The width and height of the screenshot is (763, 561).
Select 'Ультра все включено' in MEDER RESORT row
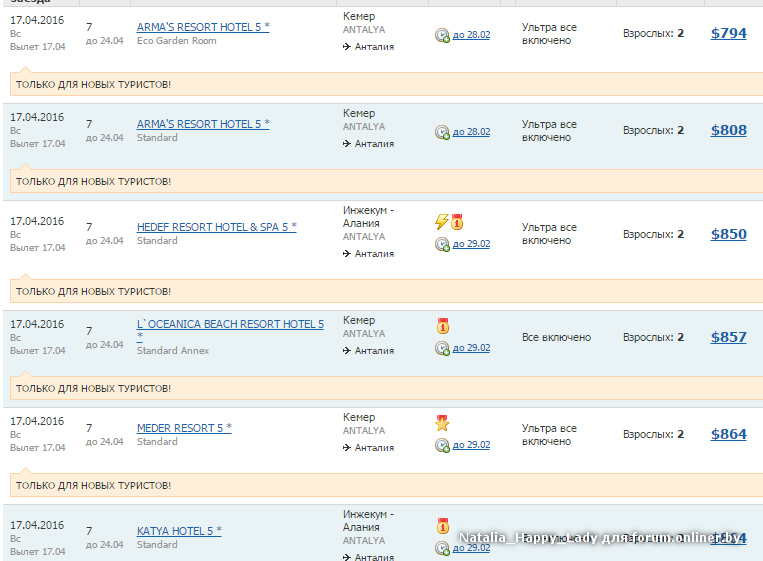[549, 434]
